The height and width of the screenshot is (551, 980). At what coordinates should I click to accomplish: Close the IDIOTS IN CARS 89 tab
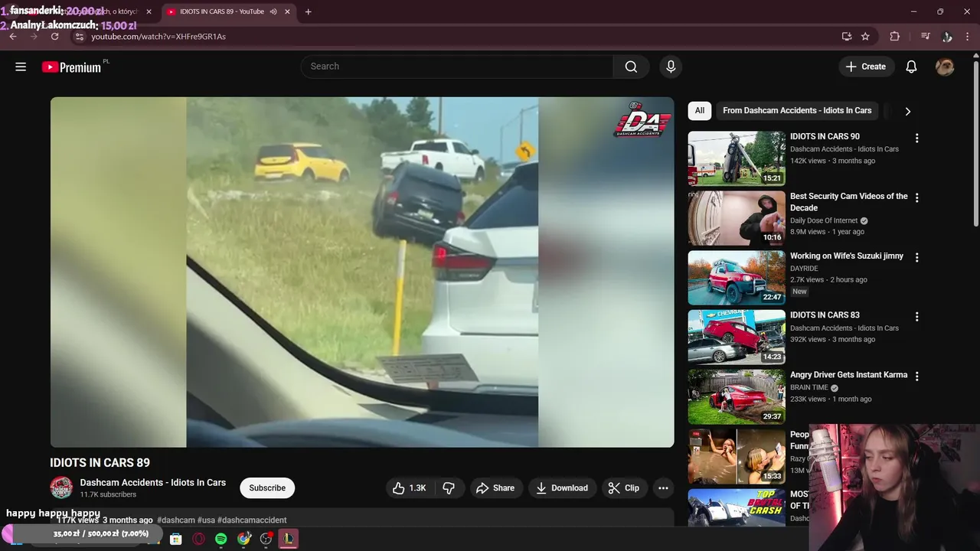click(287, 11)
